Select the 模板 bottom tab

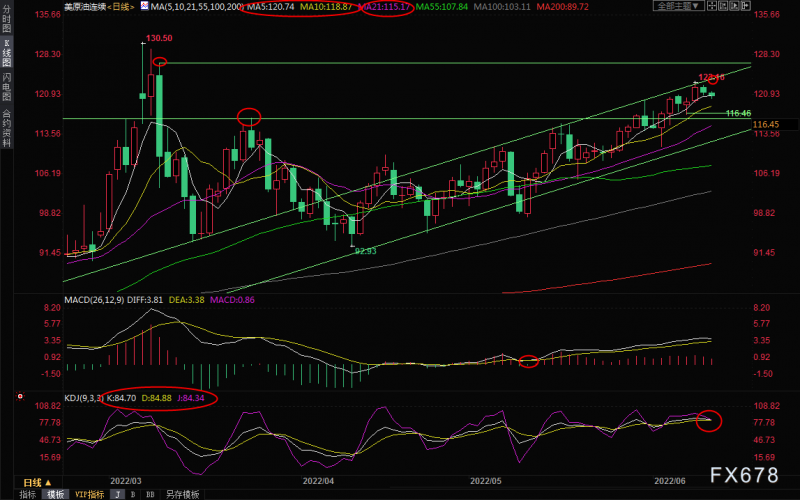[x=55, y=494]
